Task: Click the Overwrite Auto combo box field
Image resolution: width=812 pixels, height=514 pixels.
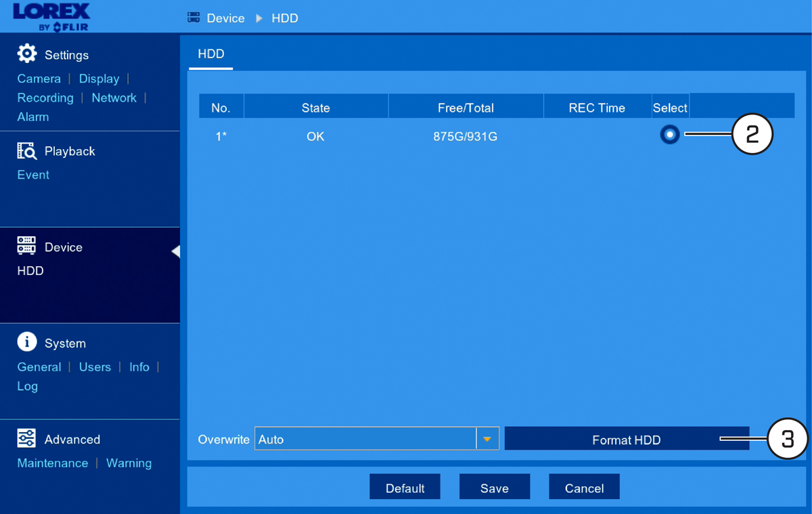Action: click(x=377, y=439)
